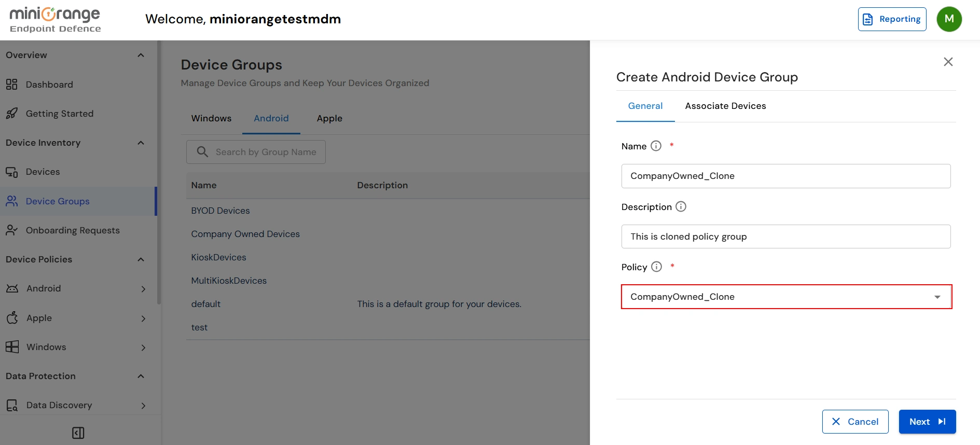
Task: Click the Description input field
Action: tap(786, 237)
